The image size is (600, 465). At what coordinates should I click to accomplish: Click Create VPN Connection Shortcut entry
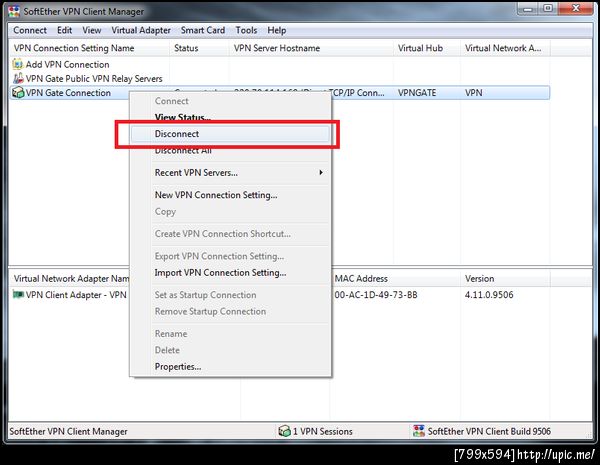point(230,234)
